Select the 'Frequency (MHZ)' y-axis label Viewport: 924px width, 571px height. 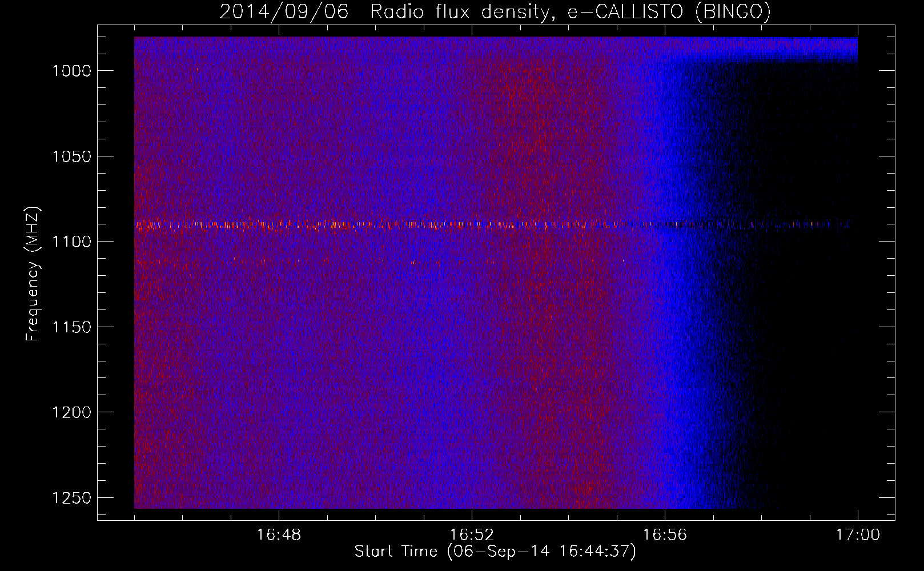[x=33, y=274]
